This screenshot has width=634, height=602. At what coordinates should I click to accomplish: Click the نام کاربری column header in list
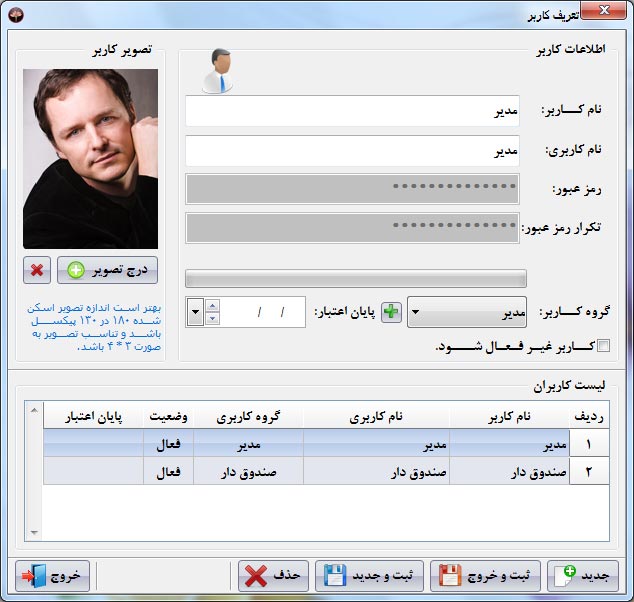point(376,416)
